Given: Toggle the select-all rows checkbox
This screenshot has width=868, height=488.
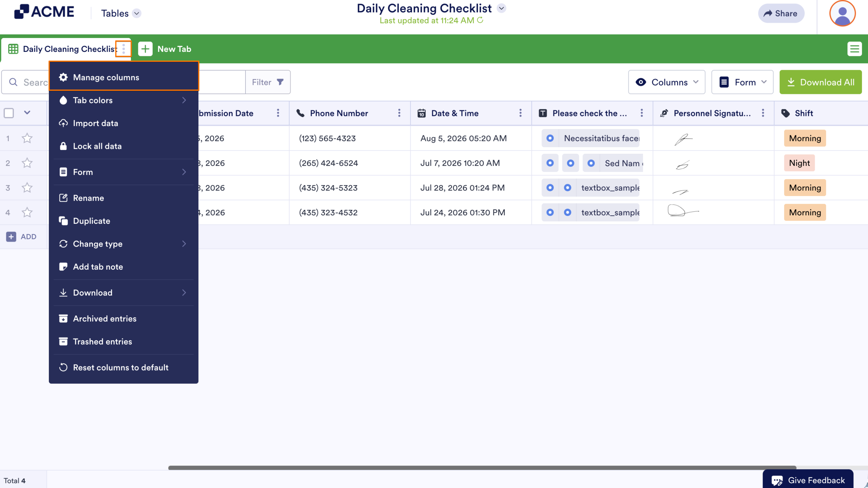Looking at the screenshot, I should 9,113.
